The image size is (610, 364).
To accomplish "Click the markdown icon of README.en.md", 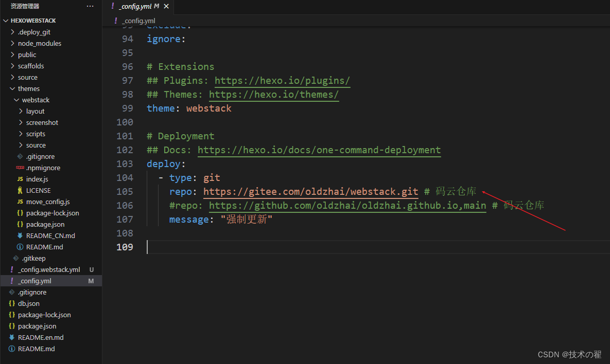I will tap(12, 337).
